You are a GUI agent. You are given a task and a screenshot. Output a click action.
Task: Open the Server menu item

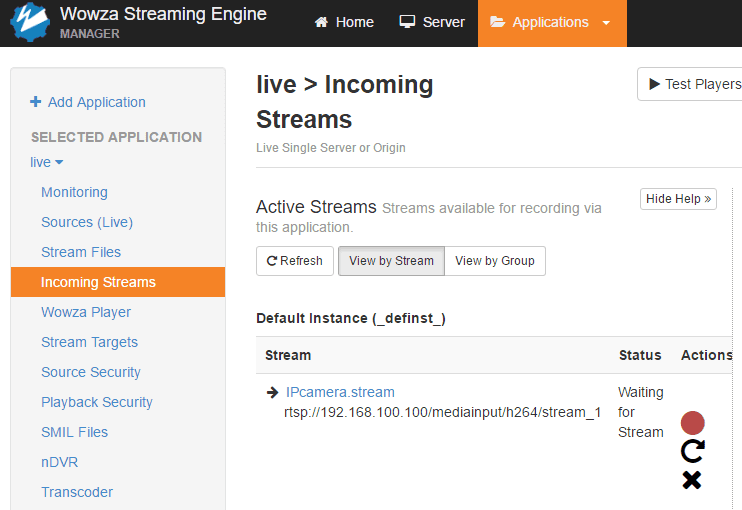pyautogui.click(x=432, y=22)
